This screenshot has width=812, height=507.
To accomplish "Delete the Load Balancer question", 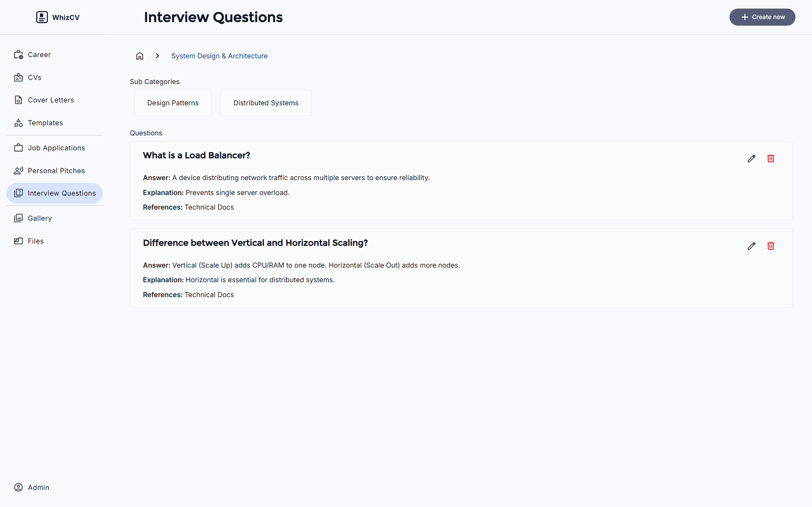I will pyautogui.click(x=771, y=158).
